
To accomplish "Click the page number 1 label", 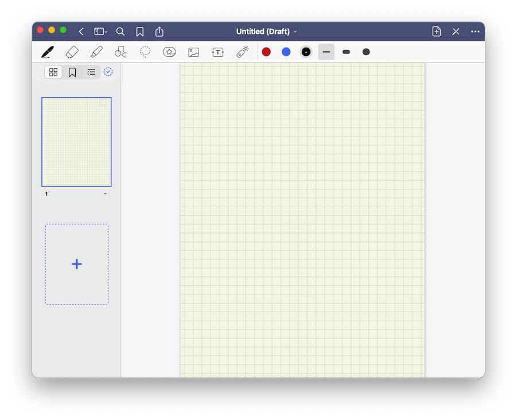I will (x=46, y=194).
